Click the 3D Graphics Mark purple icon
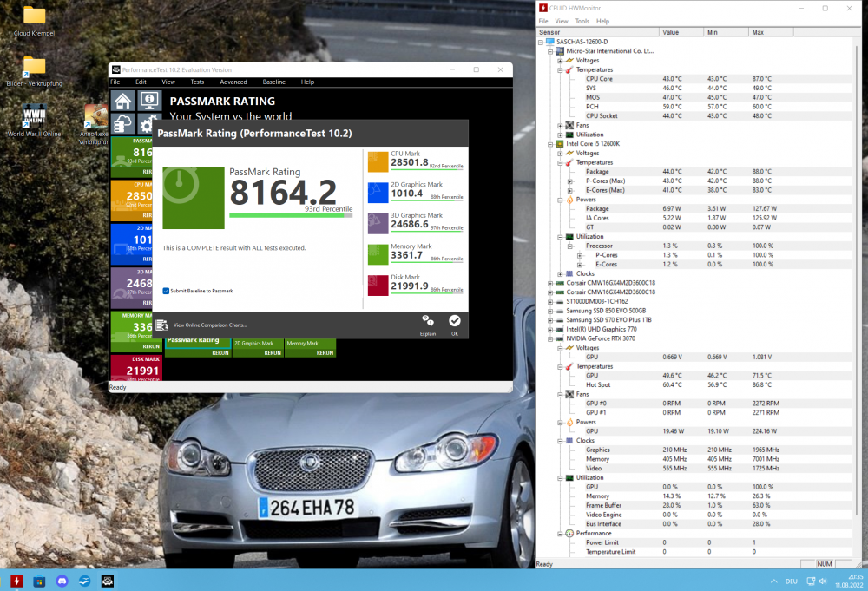 [x=378, y=223]
